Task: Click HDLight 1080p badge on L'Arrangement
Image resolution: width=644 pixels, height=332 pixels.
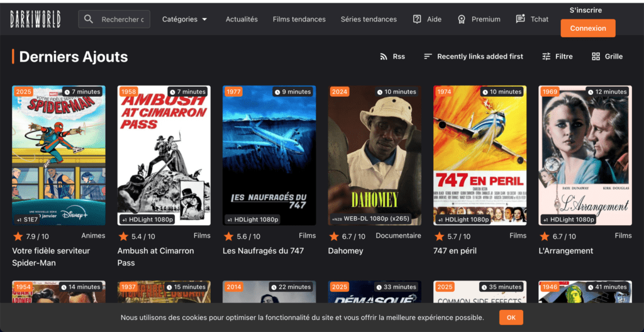Action: 569,220
